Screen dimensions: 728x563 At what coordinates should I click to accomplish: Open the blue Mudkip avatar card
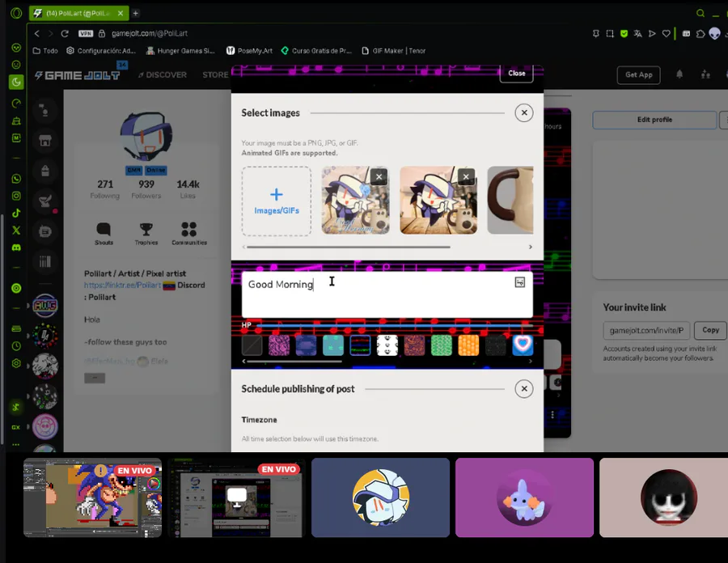(x=524, y=497)
